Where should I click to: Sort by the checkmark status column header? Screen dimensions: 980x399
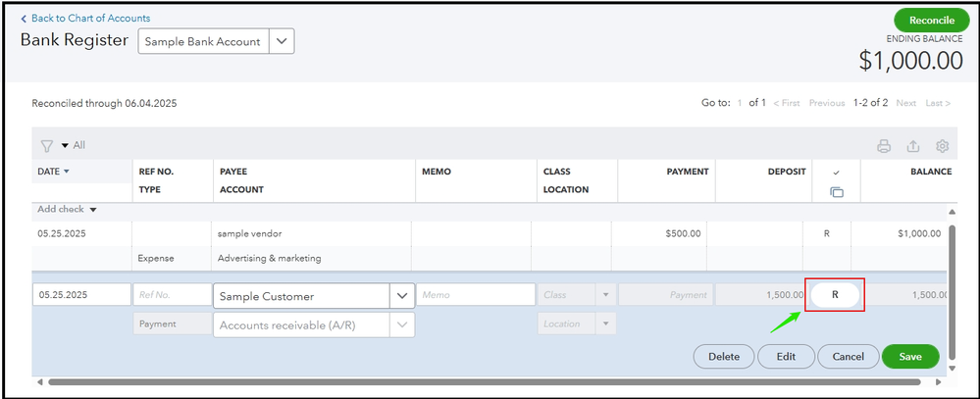tap(836, 172)
